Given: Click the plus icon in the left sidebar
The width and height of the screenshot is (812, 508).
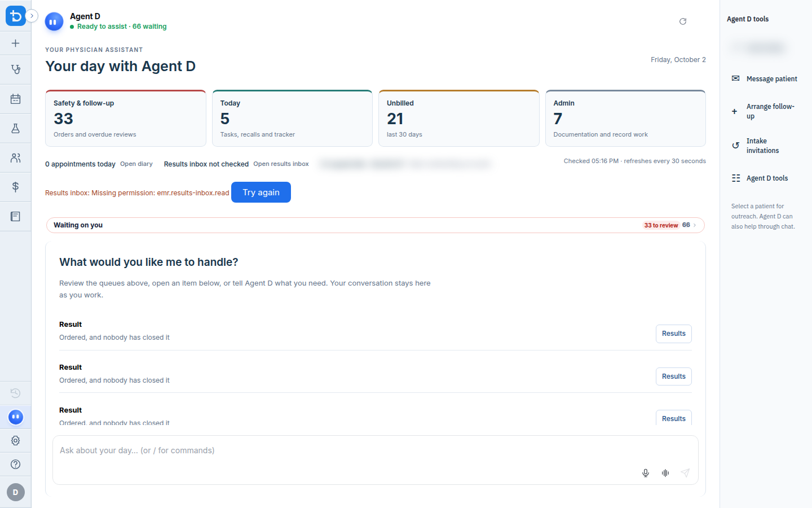Looking at the screenshot, I should tap(15, 43).
